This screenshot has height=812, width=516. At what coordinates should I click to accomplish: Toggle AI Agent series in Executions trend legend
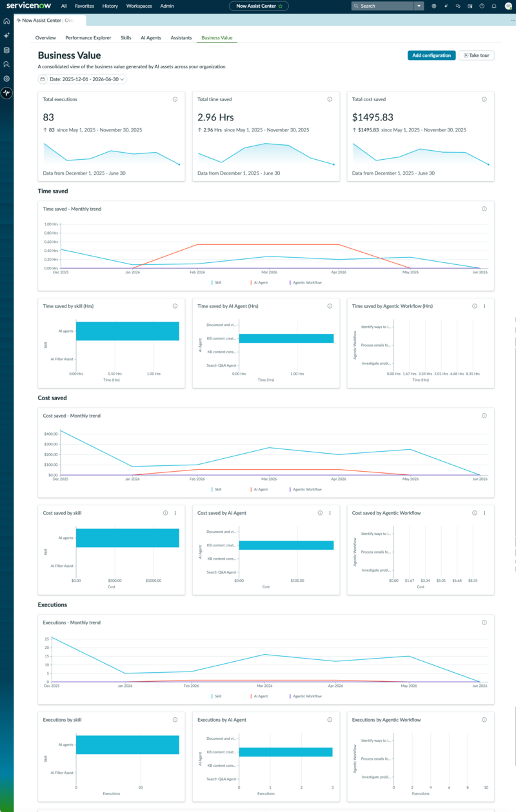point(259,696)
